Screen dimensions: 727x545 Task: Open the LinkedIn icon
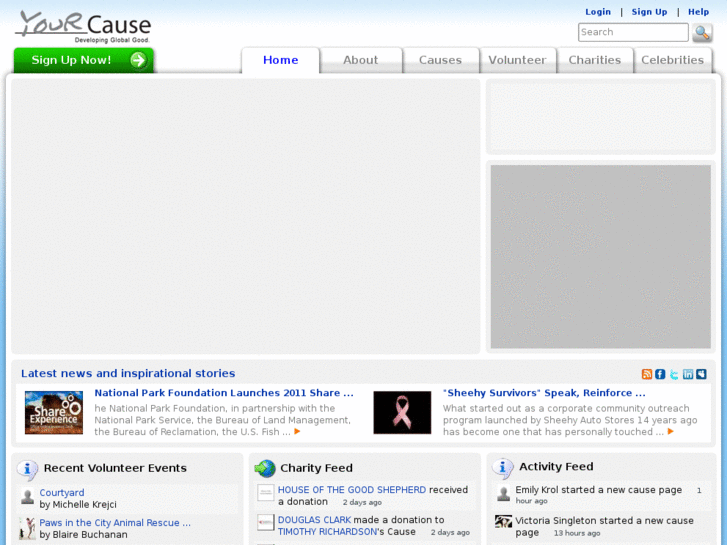(x=688, y=374)
